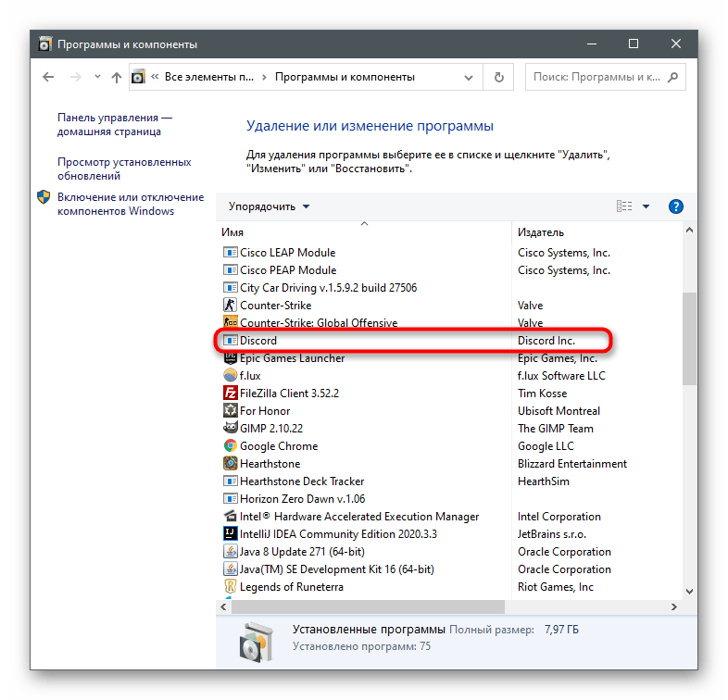Click the Counter-Strike program icon
Viewport: 728px width, 700px height.
(x=231, y=305)
